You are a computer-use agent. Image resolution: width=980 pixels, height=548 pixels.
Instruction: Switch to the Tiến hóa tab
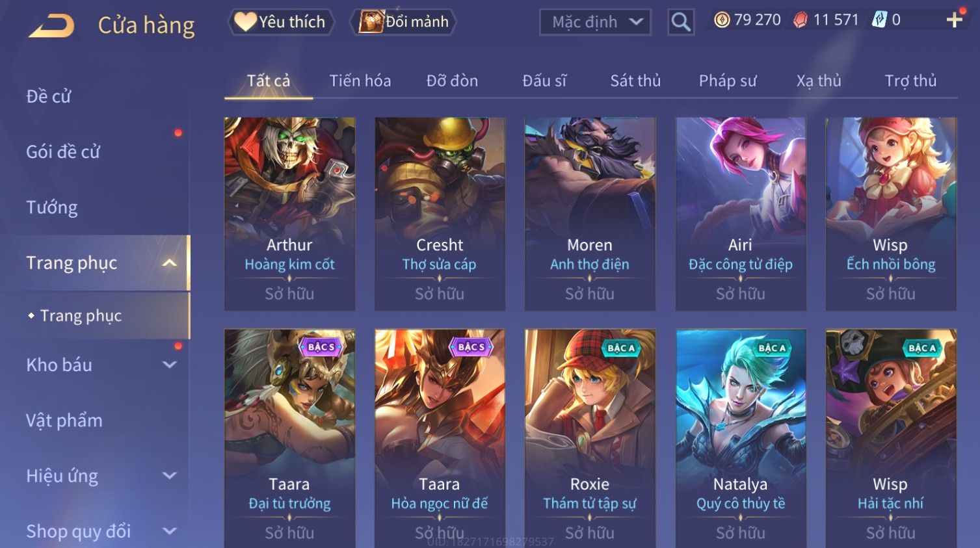(x=360, y=81)
